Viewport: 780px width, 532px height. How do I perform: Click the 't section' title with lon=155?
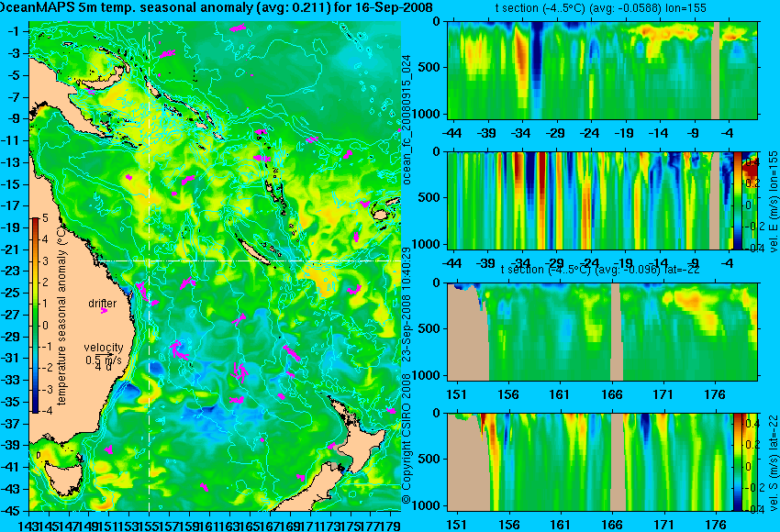click(x=601, y=8)
